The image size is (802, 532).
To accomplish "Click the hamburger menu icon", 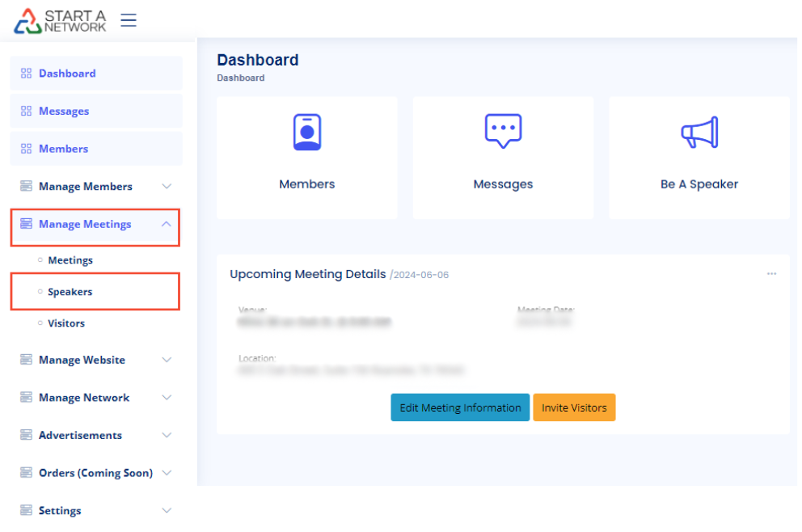I will pos(129,20).
